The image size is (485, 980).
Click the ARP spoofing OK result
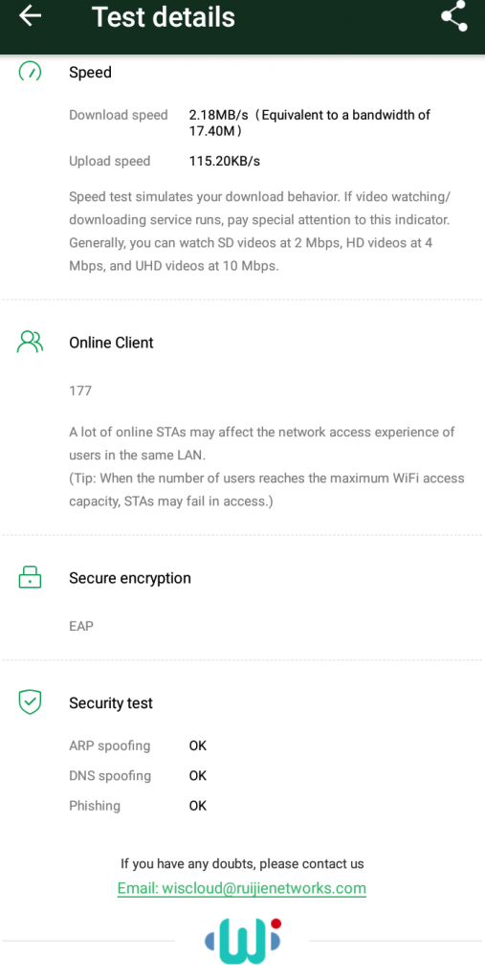(197, 746)
